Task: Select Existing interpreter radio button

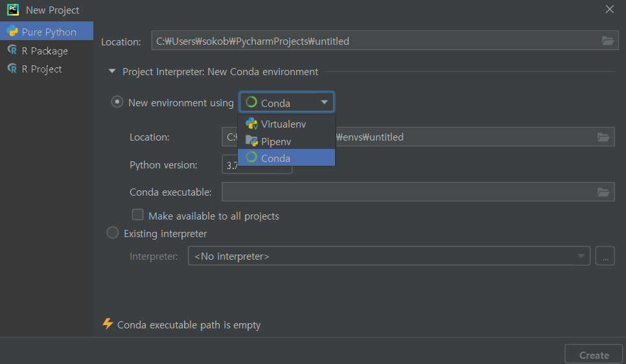Action: point(113,233)
